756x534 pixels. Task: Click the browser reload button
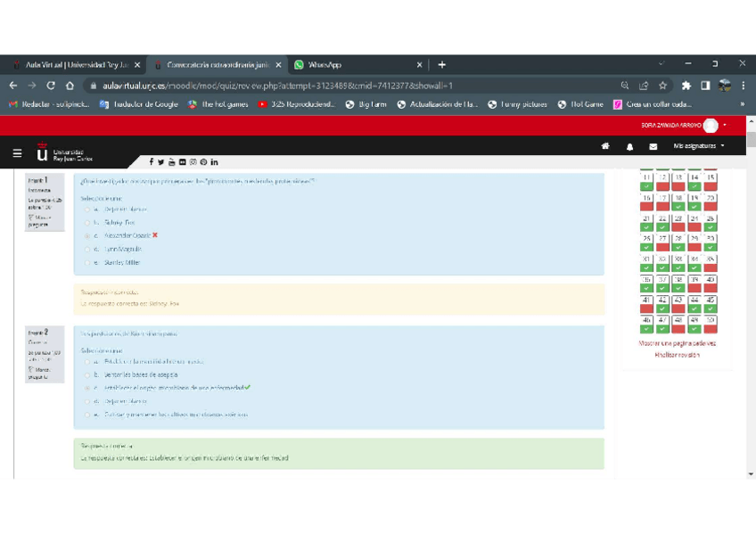point(51,86)
